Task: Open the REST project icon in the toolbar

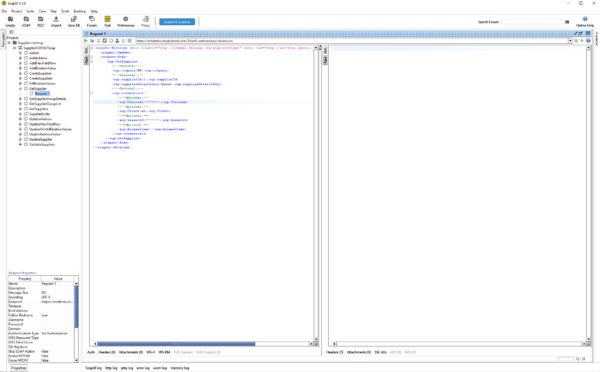Action: click(41, 21)
